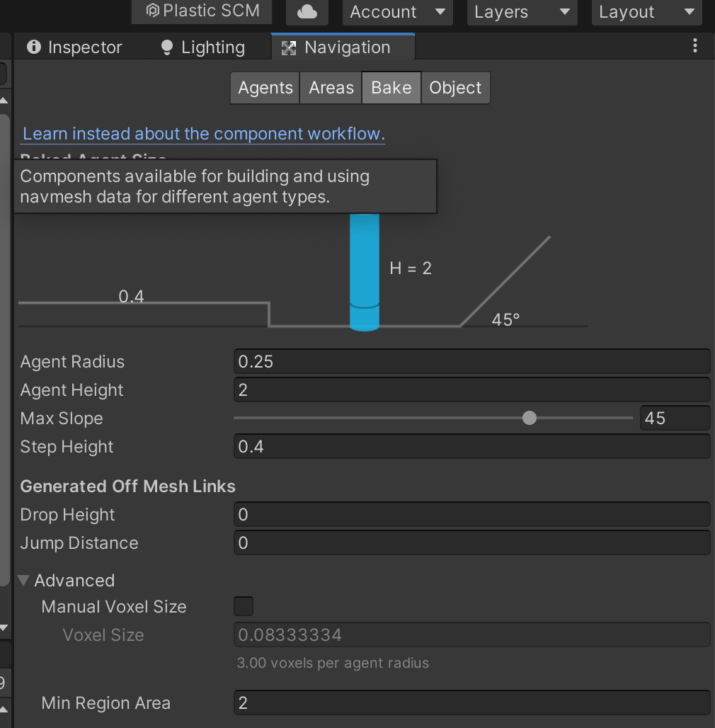Click the Advanced disclosure triangle icon

23,580
